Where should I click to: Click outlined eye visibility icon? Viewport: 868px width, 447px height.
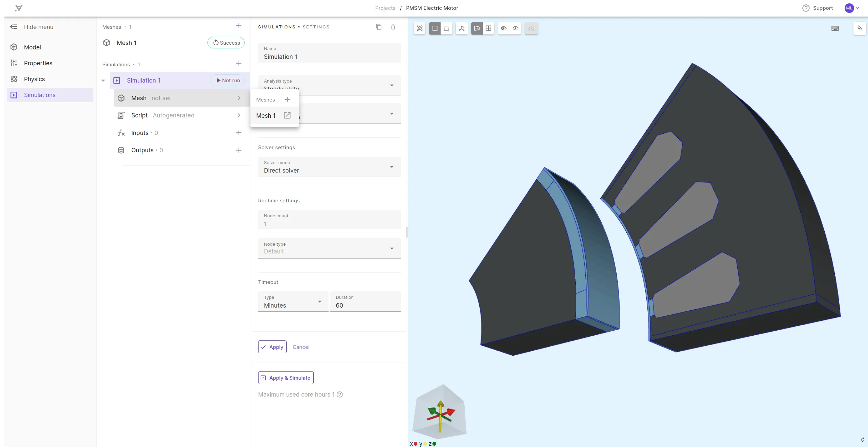(x=515, y=28)
